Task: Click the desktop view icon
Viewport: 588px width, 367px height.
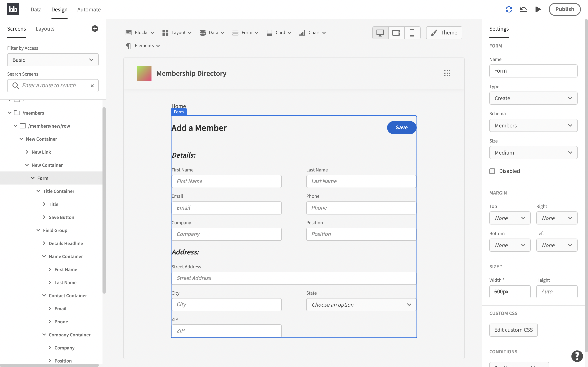Action: (380, 33)
